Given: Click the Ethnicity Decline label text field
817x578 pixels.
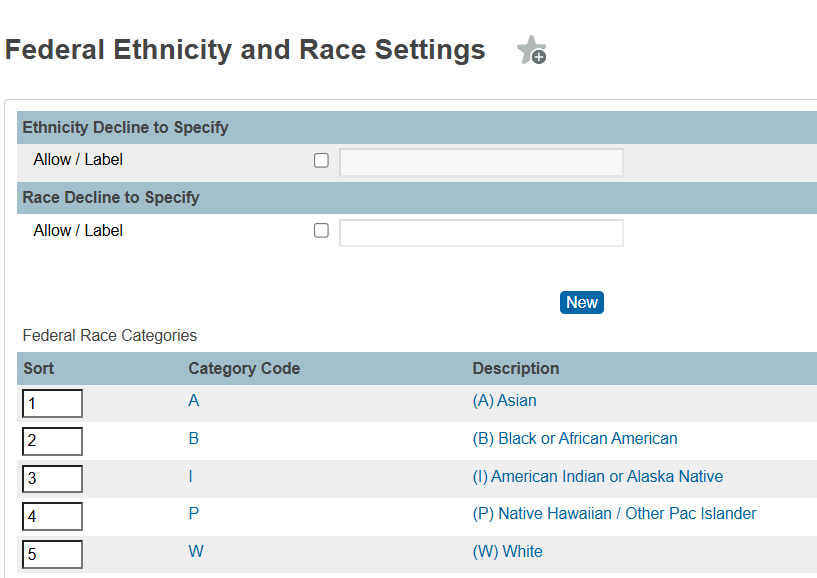Looking at the screenshot, I should click(x=481, y=162).
